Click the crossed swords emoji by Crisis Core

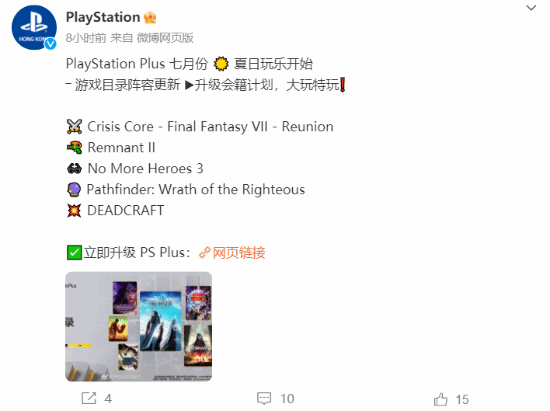pos(74,127)
